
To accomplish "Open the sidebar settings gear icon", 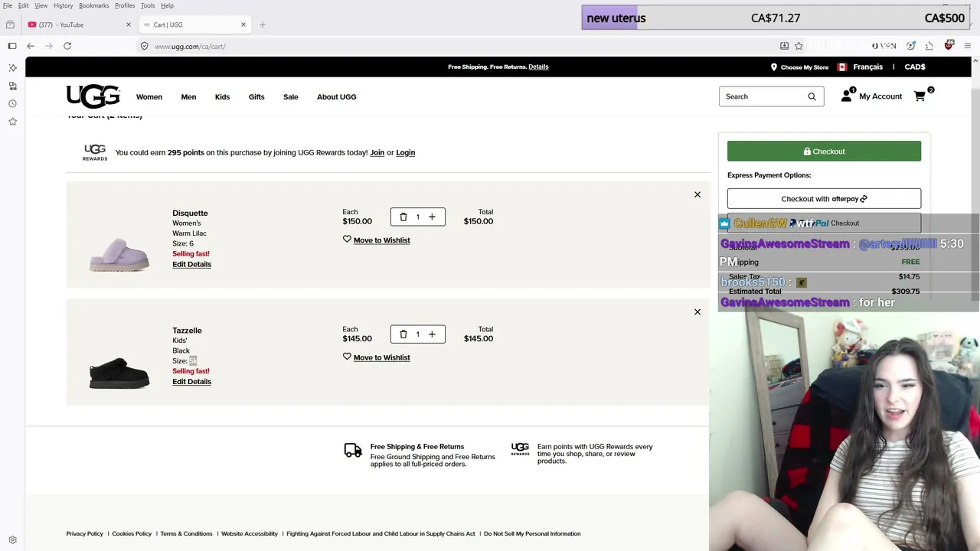I will [x=12, y=540].
